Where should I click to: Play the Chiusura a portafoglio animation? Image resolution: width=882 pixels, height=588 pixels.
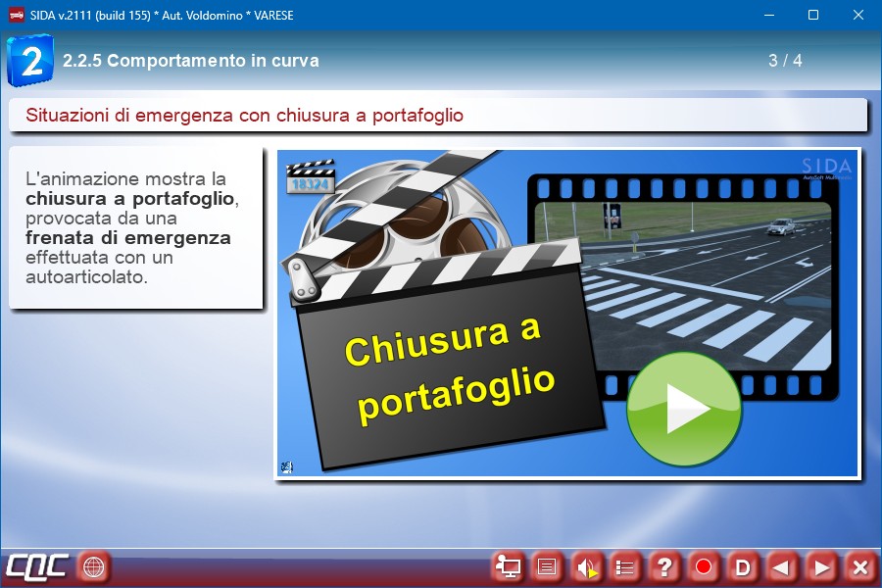[x=683, y=409]
